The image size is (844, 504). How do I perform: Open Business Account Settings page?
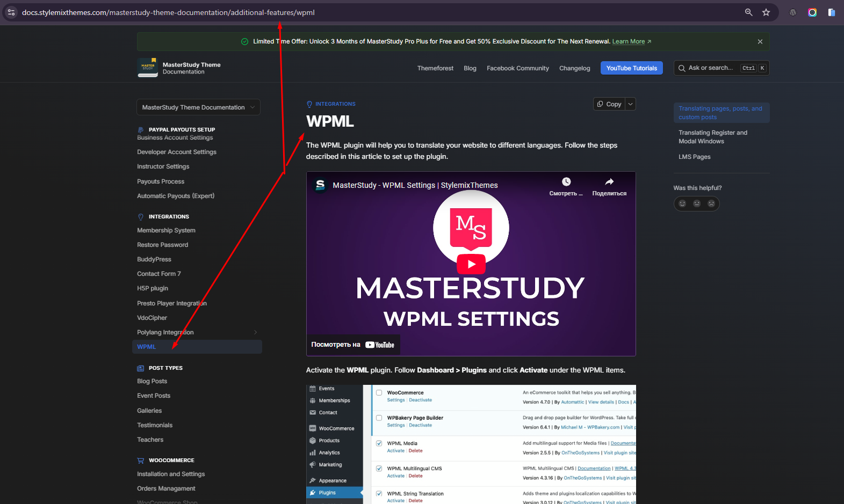175,138
